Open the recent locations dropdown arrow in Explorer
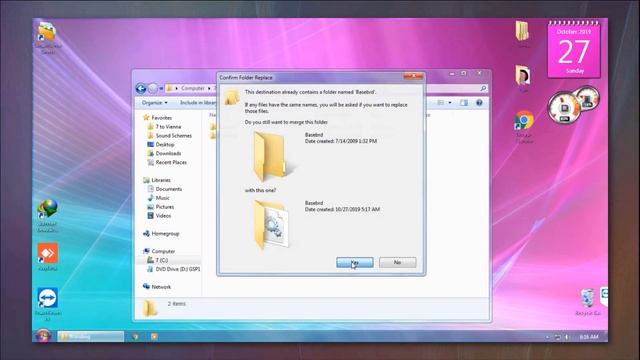The image size is (640, 360). [161, 89]
